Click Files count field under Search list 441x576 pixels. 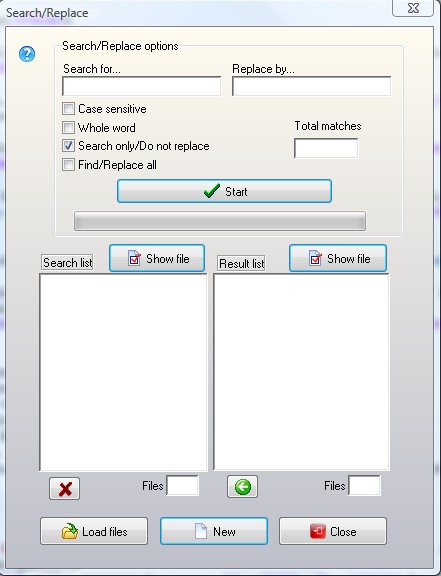(183, 486)
